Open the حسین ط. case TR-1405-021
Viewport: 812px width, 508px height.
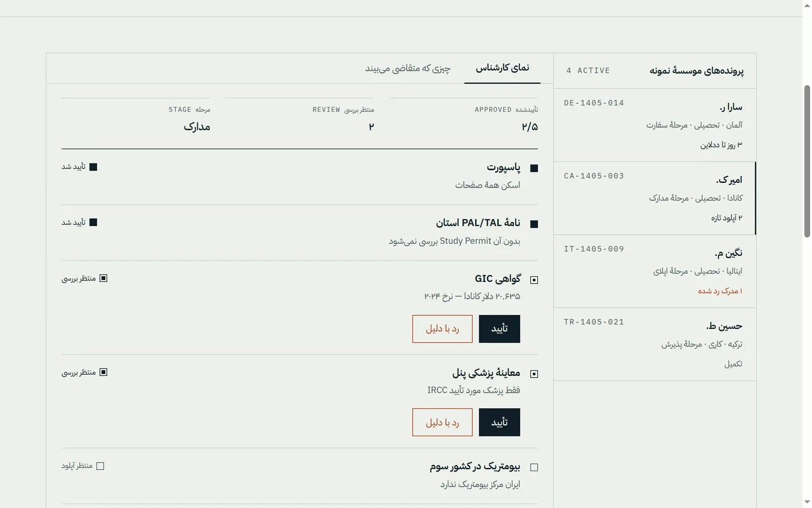point(655,344)
